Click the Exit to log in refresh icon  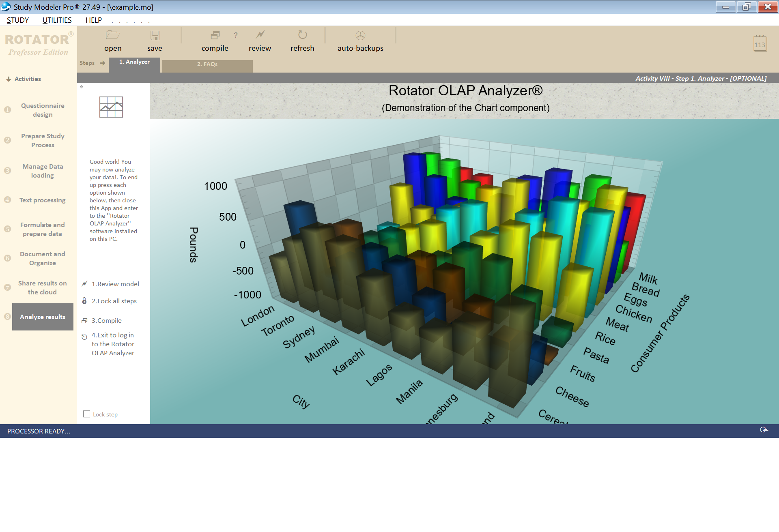pos(84,337)
